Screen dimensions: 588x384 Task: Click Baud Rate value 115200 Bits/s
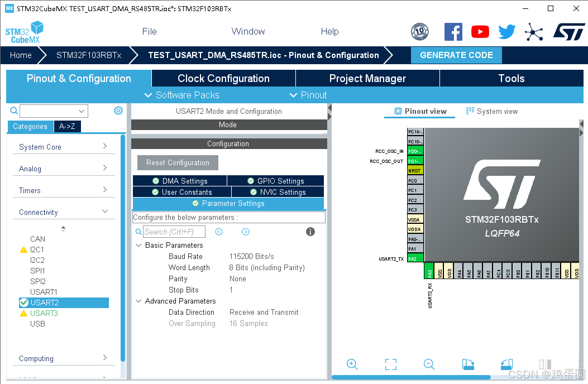tap(252, 257)
